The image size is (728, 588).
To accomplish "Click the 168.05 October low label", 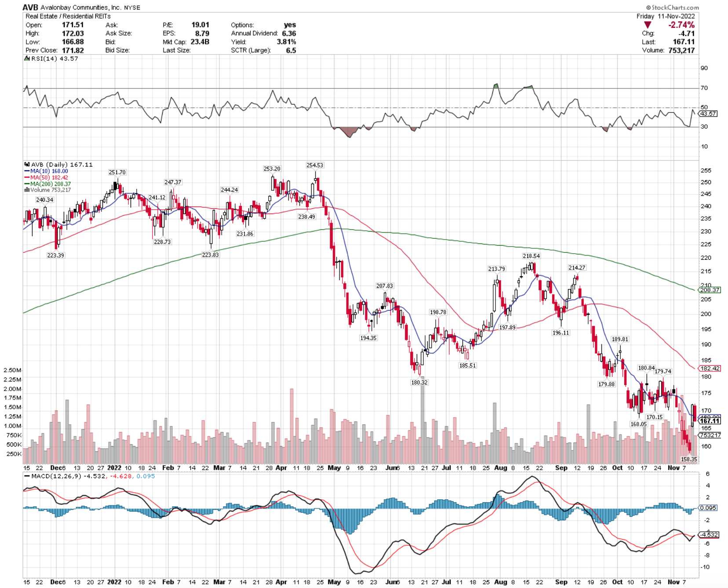I will pyautogui.click(x=638, y=424).
